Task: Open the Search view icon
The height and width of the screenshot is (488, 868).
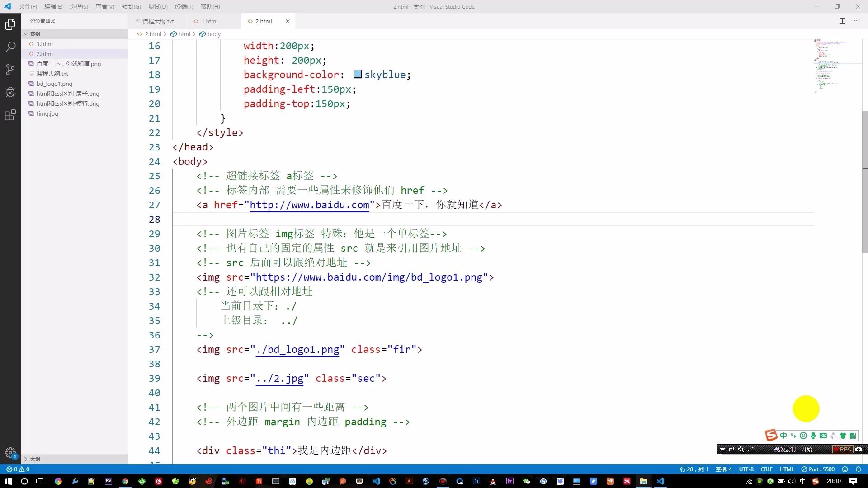Action: [x=10, y=47]
